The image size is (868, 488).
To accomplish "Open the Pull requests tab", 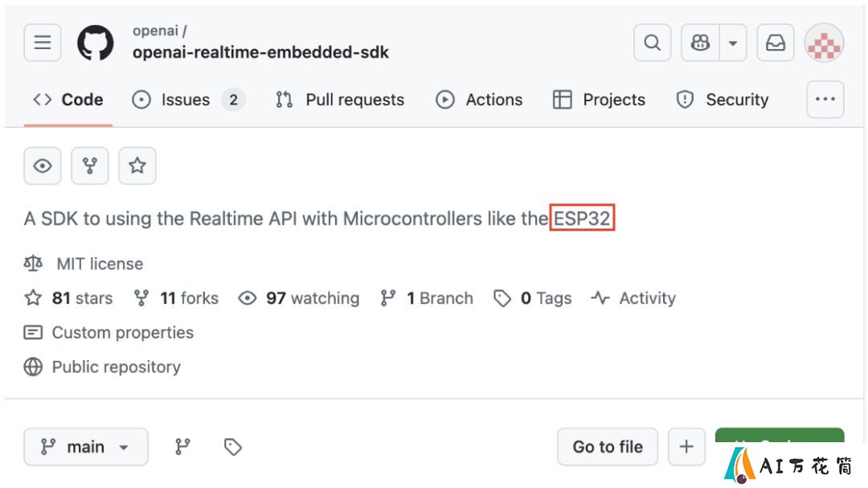I will pos(340,100).
